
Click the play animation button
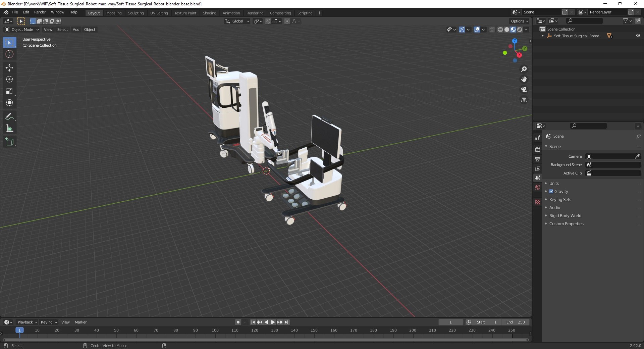[273, 322]
